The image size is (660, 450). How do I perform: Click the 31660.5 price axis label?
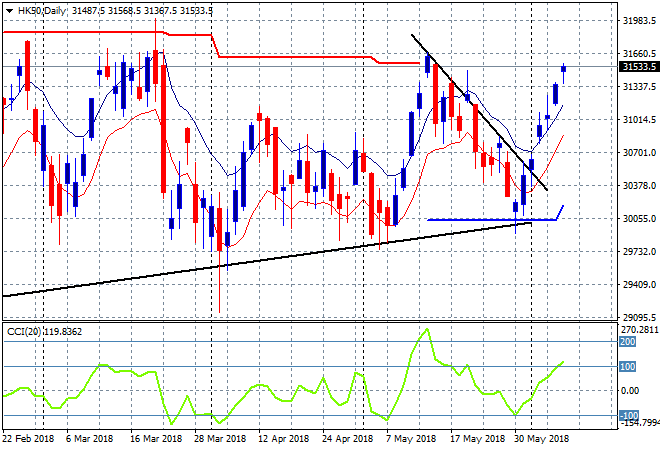(x=639, y=53)
